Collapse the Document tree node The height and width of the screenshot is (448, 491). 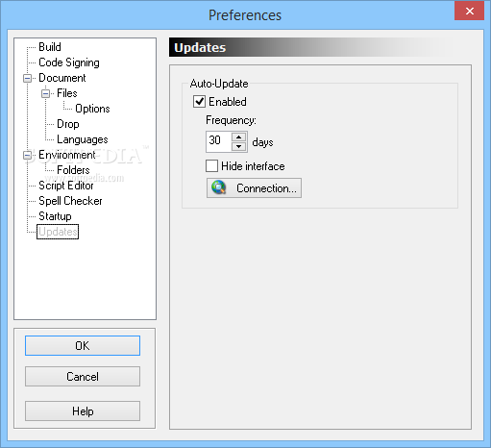point(28,78)
